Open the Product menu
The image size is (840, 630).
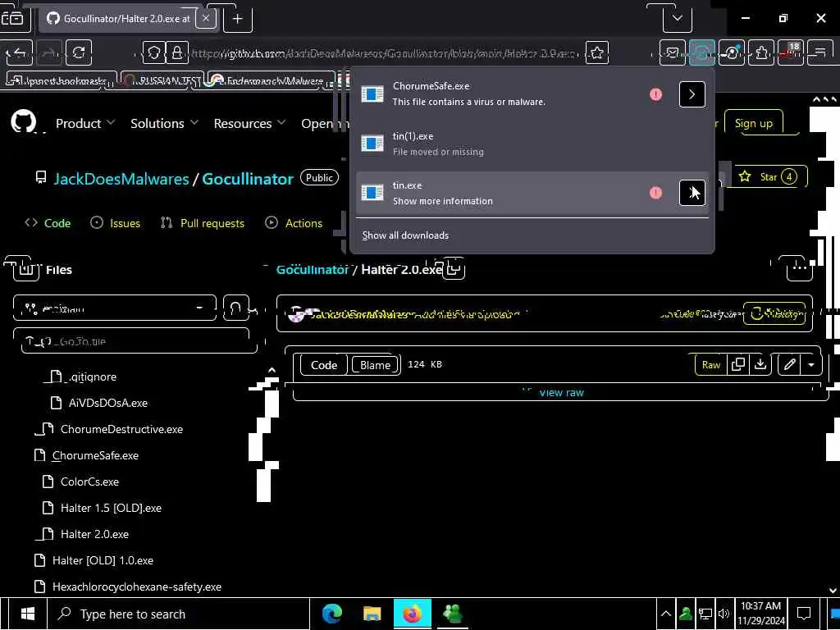[85, 123]
